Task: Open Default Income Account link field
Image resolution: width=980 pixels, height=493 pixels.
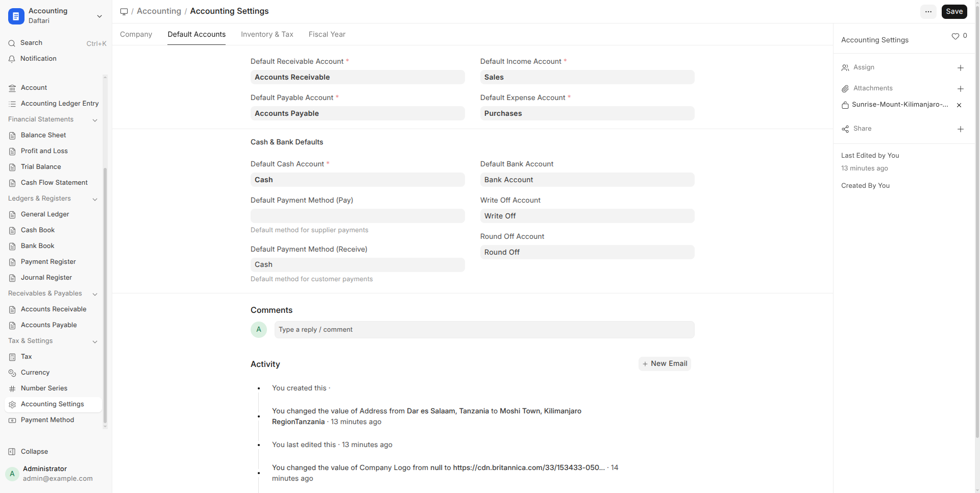Action: click(587, 77)
